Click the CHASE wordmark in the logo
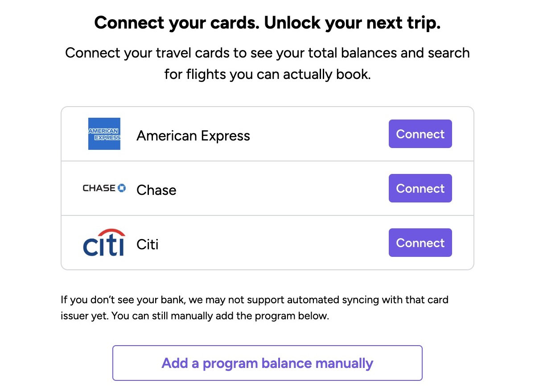This screenshot has height=392, width=535. (99, 188)
